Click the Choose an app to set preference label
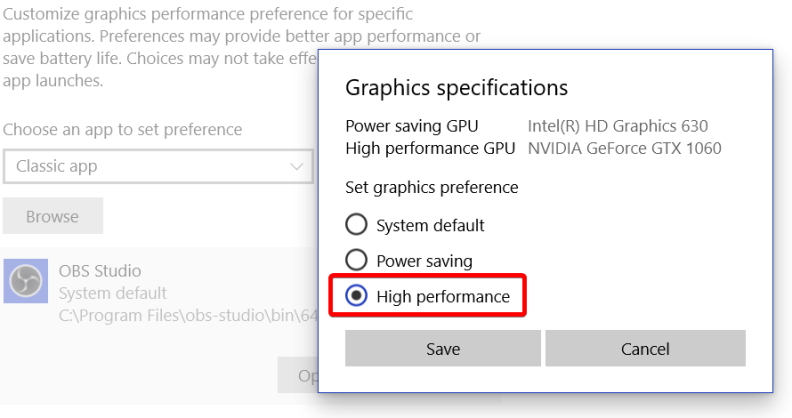Screen dimensions: 792x418 coord(122,130)
